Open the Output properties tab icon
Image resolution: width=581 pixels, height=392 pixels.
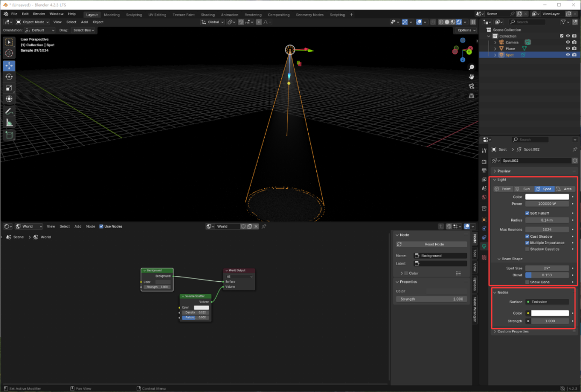(484, 170)
